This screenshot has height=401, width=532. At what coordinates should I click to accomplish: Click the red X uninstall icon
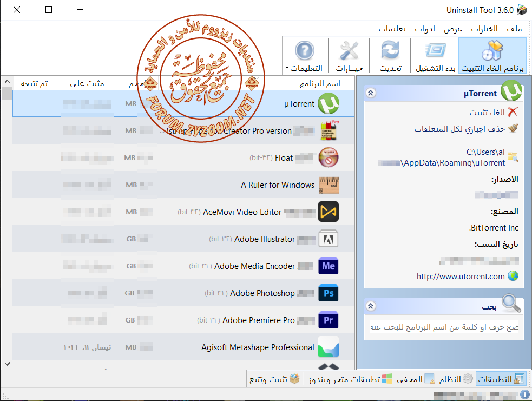(x=513, y=112)
